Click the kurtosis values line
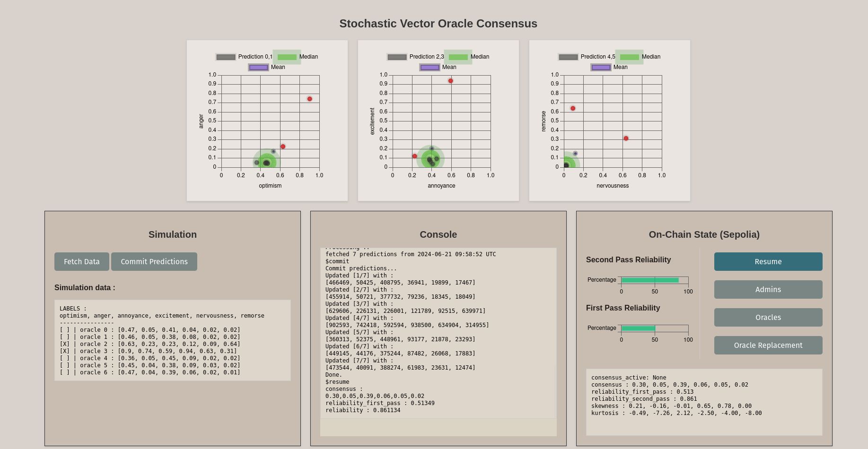The image size is (868, 449). 676,413
